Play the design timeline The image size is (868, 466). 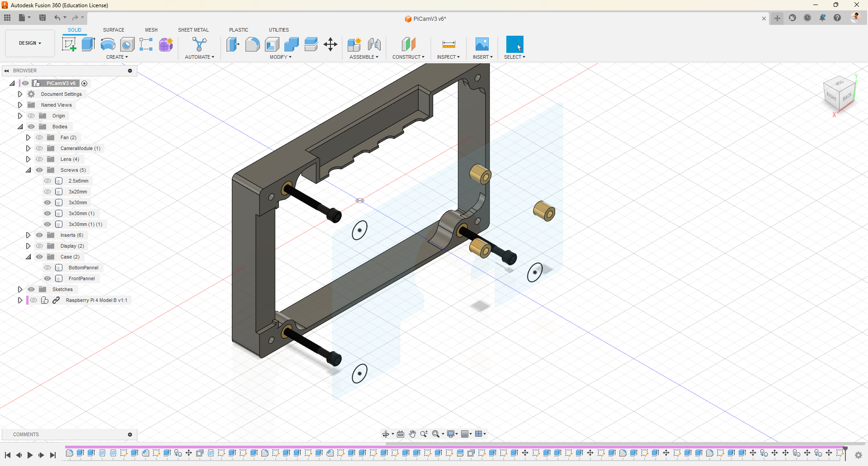point(30,455)
